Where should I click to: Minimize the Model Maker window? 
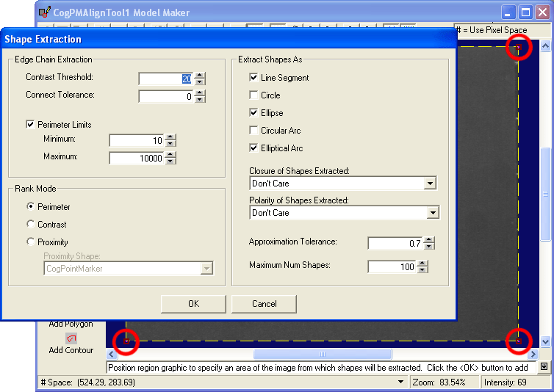(508, 12)
